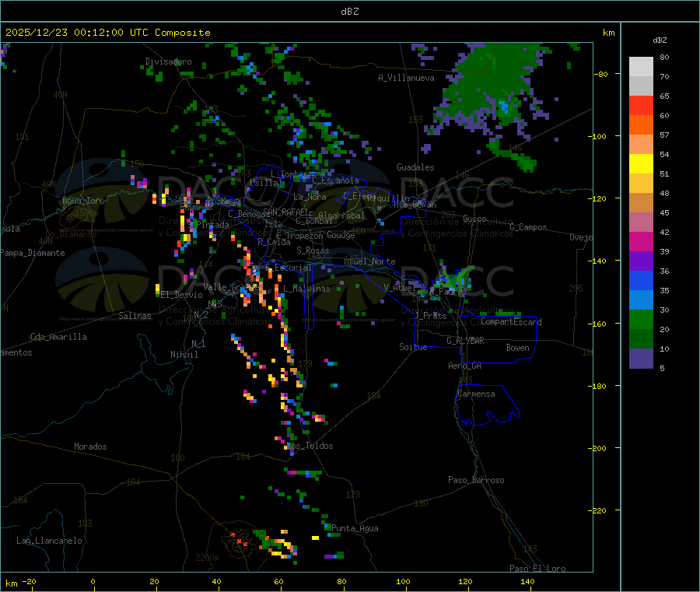Click the 40 tick on bottom axis

(216, 581)
